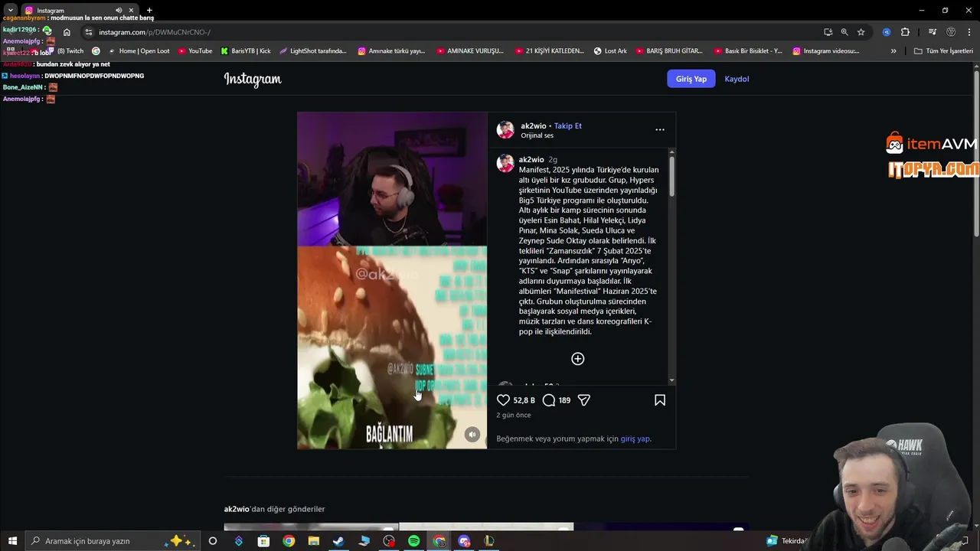Open the Instagram videosu bookmark
Screen dimensions: 980x551
[x=826, y=51]
